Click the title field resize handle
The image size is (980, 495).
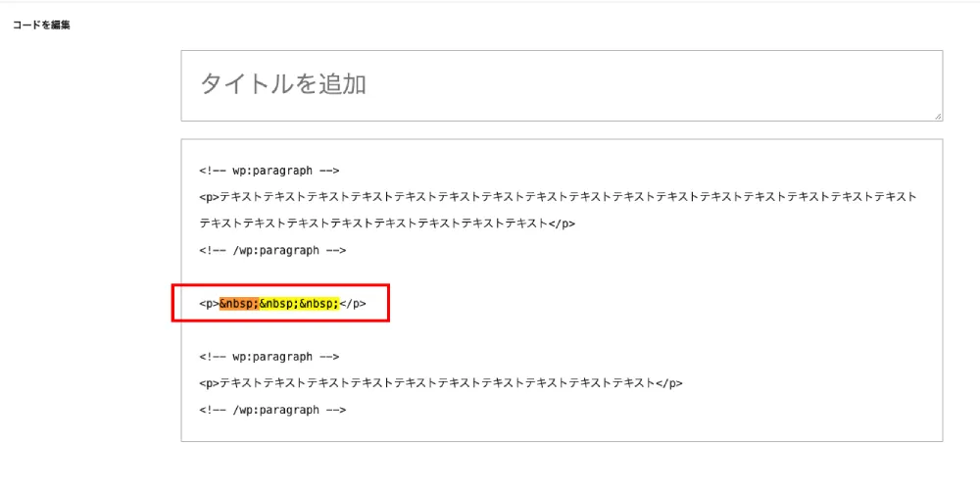[938, 117]
